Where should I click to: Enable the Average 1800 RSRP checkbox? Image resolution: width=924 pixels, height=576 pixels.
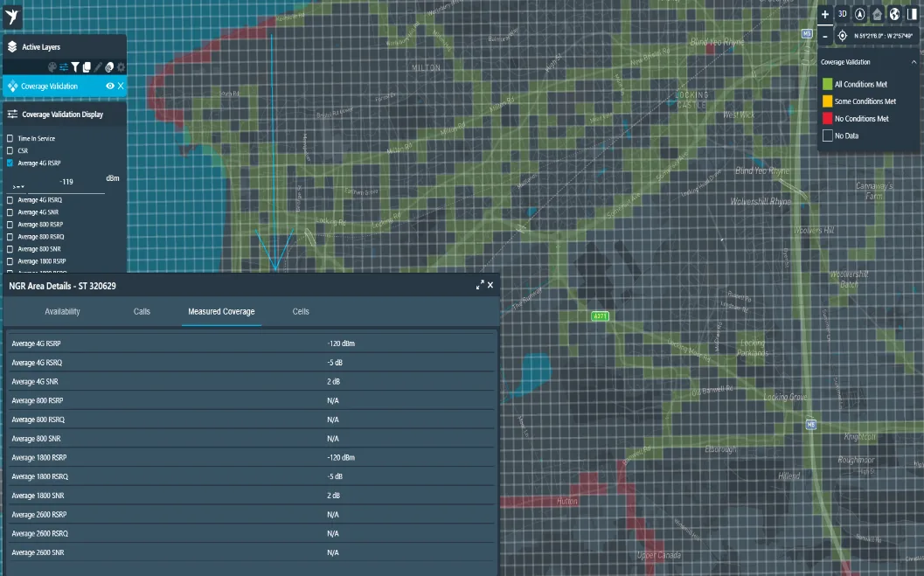10,261
